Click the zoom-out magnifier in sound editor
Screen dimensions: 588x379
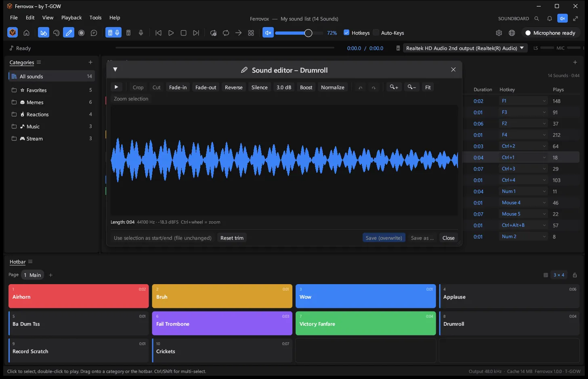click(412, 87)
